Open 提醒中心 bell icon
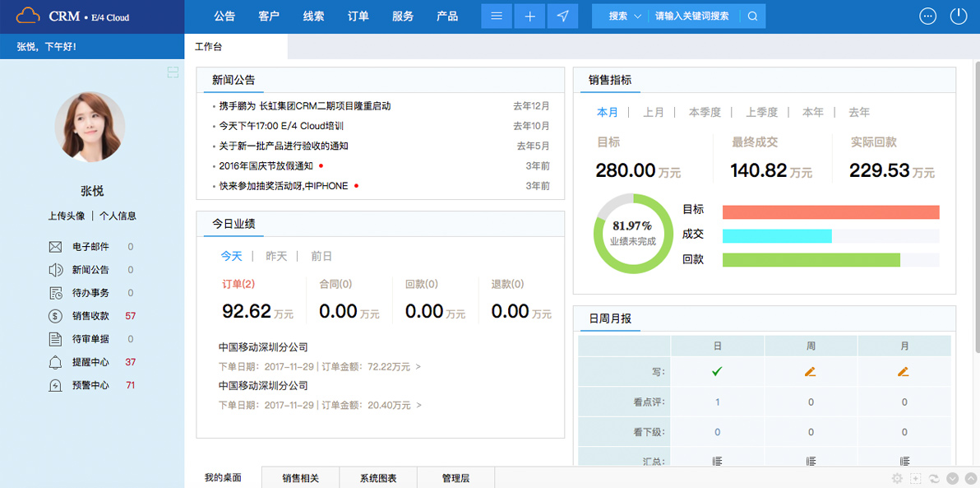The image size is (980, 488). click(54, 361)
